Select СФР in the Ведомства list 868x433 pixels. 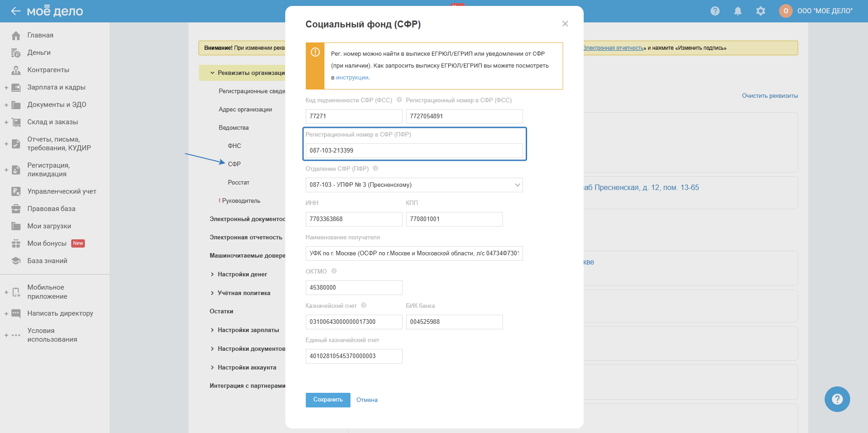[234, 164]
